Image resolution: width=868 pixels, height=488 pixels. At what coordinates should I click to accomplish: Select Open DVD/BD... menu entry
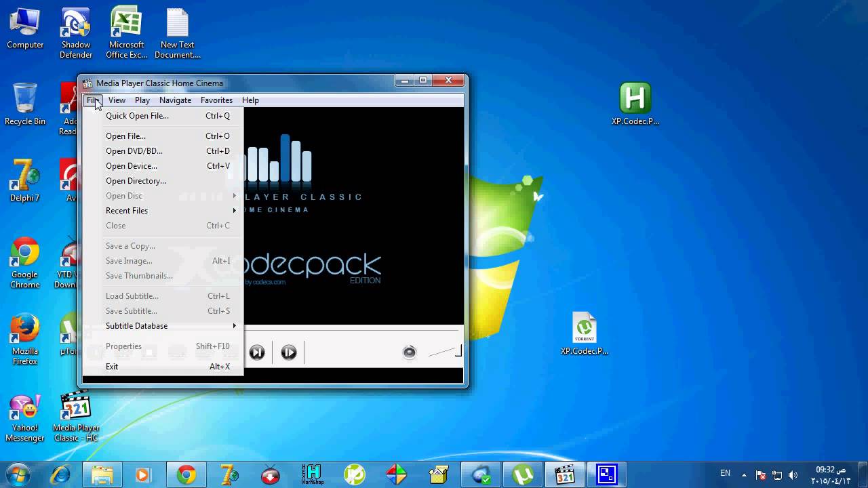[x=163, y=151]
